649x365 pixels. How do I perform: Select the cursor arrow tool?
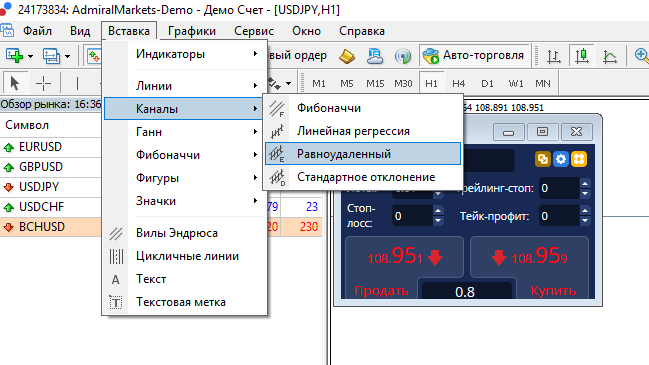(15, 84)
